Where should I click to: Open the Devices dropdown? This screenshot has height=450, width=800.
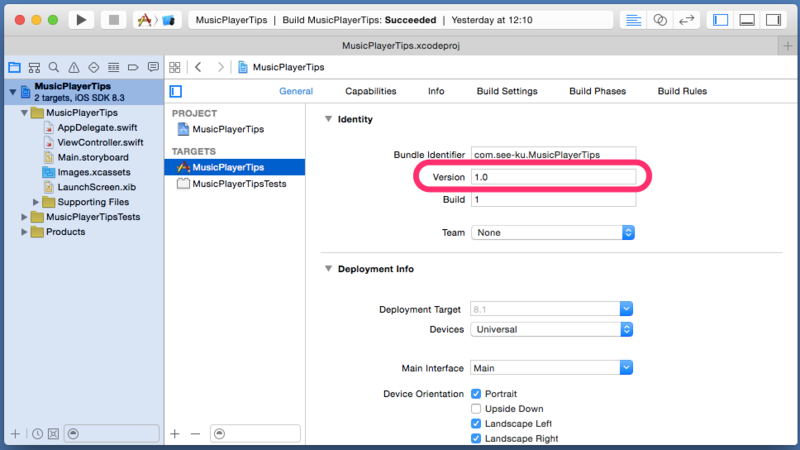[552, 330]
